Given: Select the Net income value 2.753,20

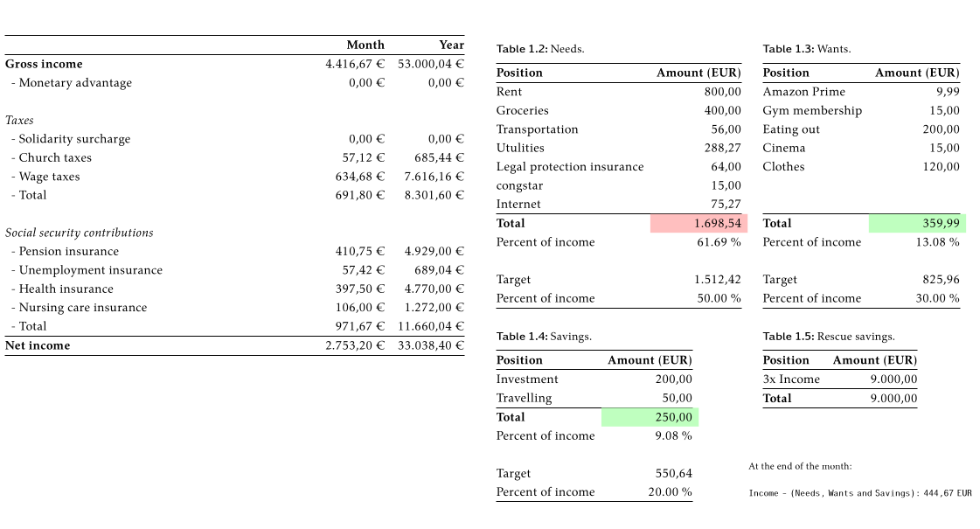Looking at the screenshot, I should pos(354,345).
